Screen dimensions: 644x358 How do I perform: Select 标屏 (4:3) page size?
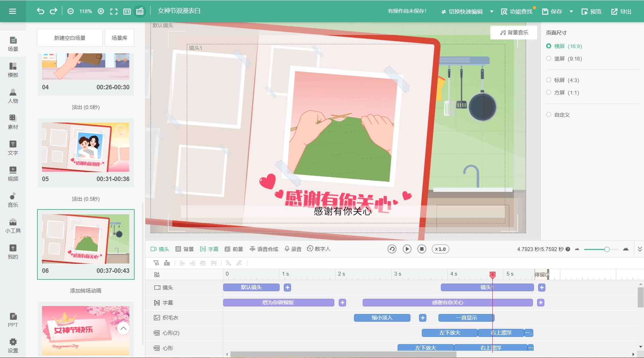(563, 80)
